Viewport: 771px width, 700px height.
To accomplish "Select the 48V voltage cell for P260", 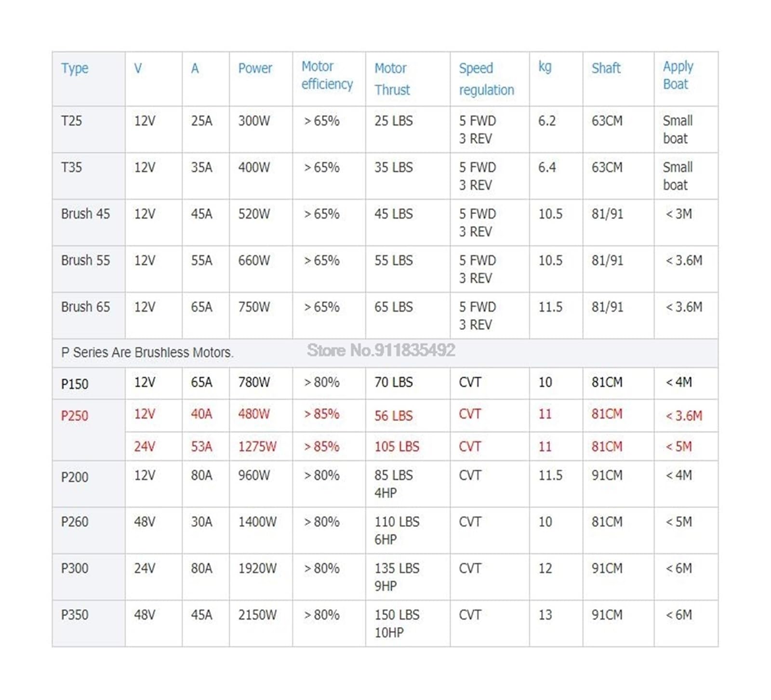I will tap(145, 522).
